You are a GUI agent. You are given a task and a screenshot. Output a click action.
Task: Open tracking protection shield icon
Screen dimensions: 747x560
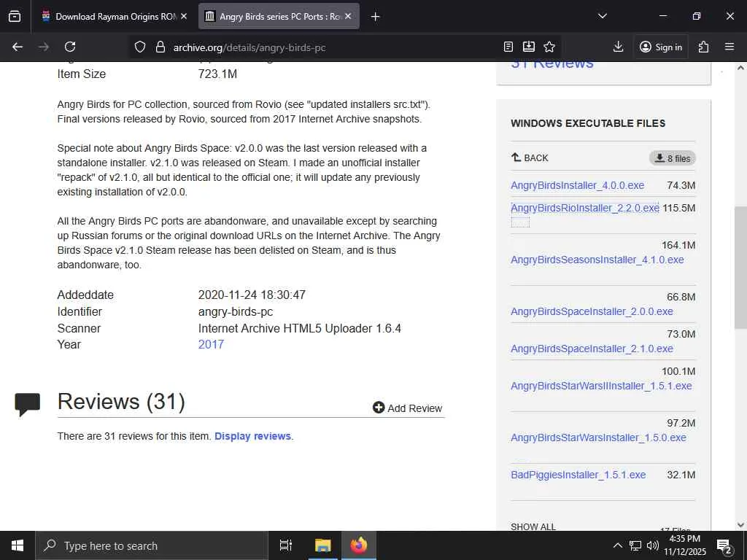pyautogui.click(x=139, y=47)
